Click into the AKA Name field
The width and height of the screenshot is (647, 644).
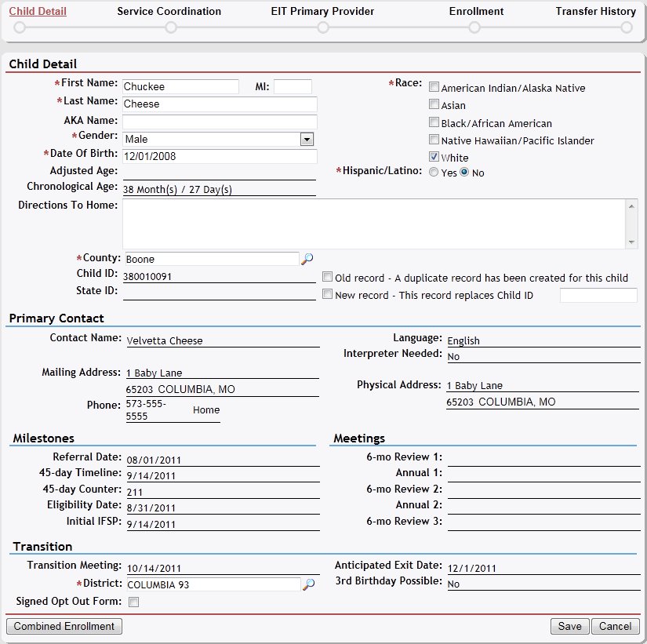tap(220, 122)
